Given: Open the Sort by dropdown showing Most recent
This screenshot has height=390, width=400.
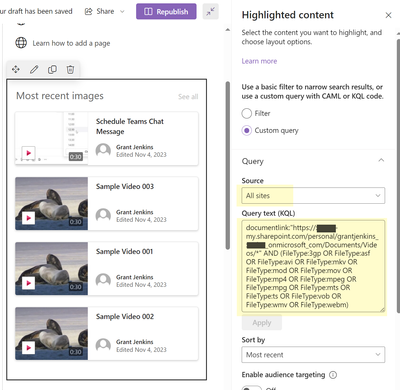Looking at the screenshot, I should click(313, 355).
